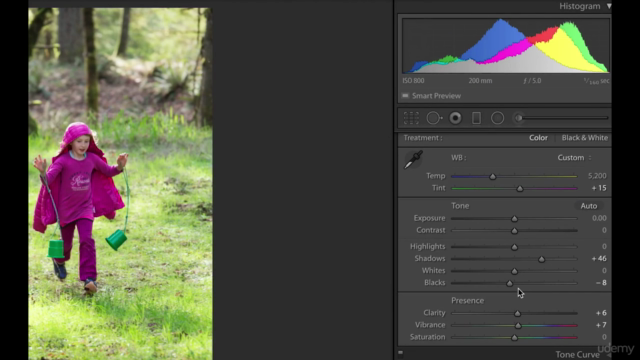Image resolution: width=640 pixels, height=360 pixels.
Task: Choose Color treatment
Action: click(x=538, y=138)
